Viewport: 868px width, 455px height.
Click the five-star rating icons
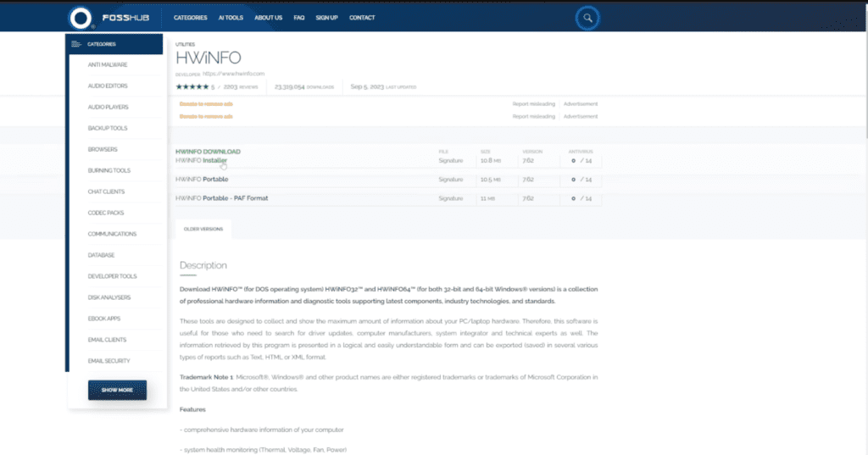point(191,86)
